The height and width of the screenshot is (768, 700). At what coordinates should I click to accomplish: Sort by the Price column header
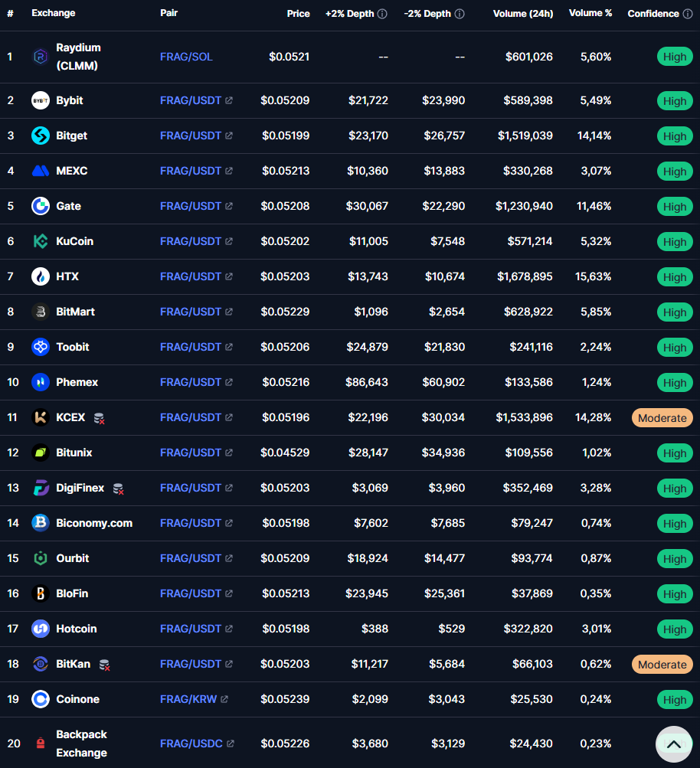[299, 14]
